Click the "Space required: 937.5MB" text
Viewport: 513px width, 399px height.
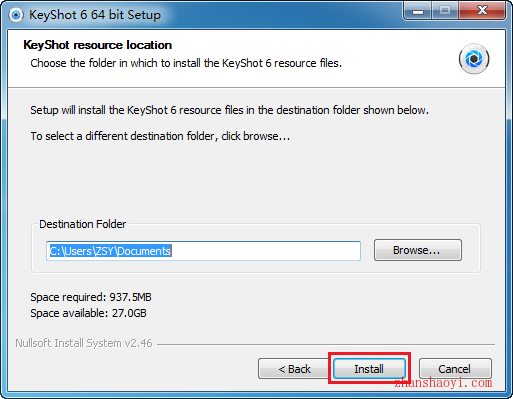click(91, 297)
